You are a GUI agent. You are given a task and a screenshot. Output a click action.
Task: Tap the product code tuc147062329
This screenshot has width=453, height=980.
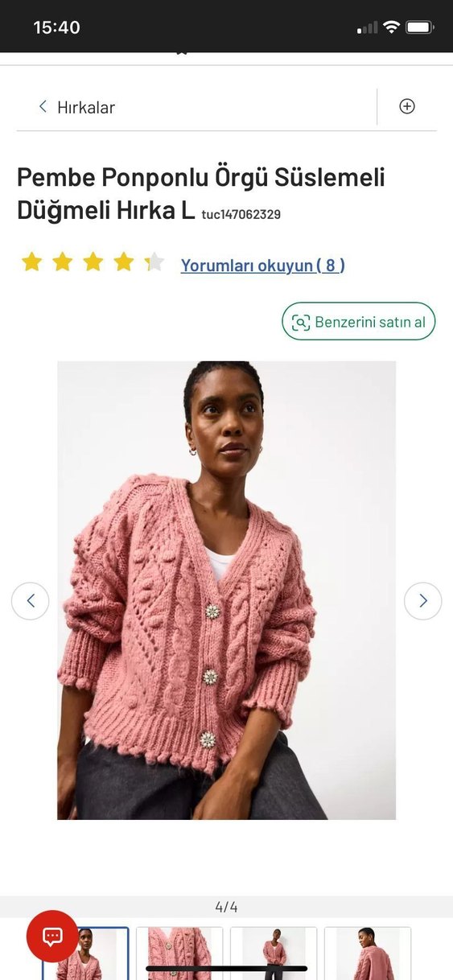(x=241, y=215)
